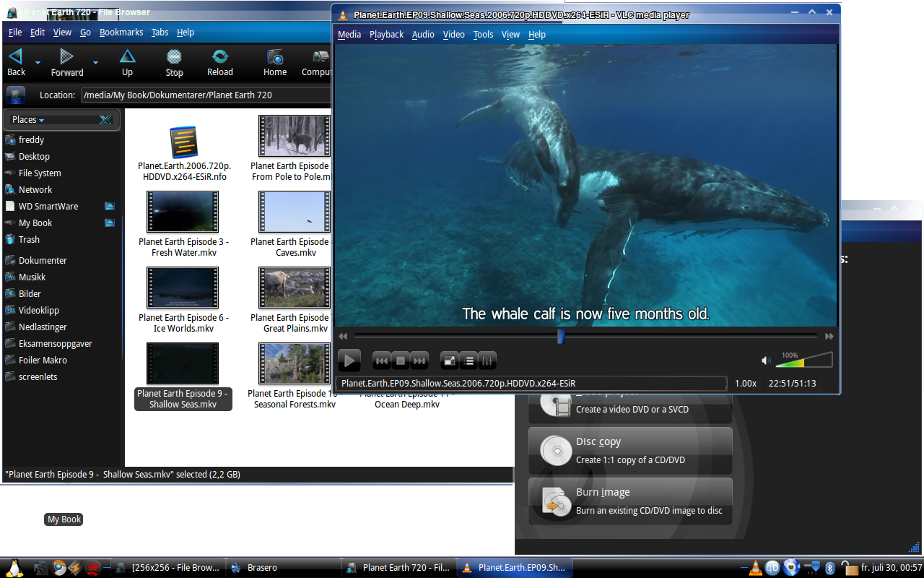
Task: Open the Dokumenter bookmark
Action: coord(43,261)
